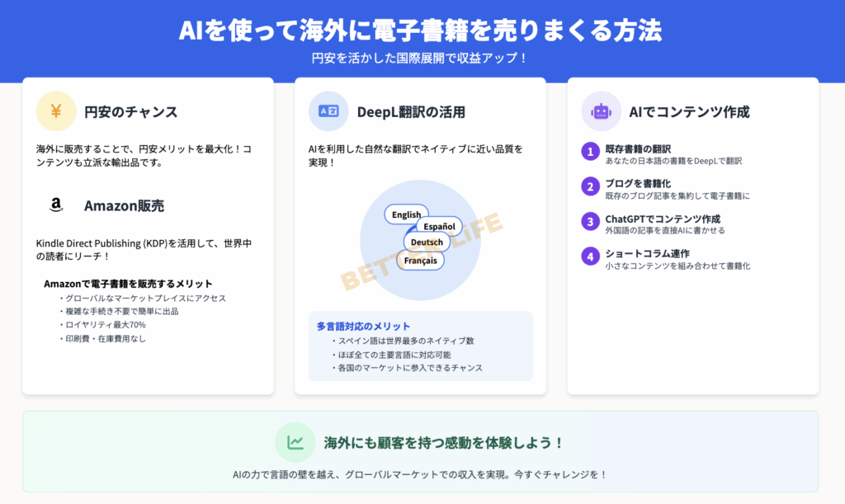This screenshot has width=845, height=504.
Task: Click the Amazon logo icon
Action: coord(56,205)
